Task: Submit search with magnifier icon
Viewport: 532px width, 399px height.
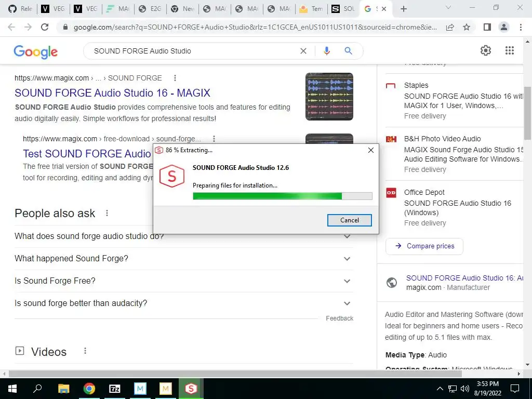Action: tap(348, 51)
